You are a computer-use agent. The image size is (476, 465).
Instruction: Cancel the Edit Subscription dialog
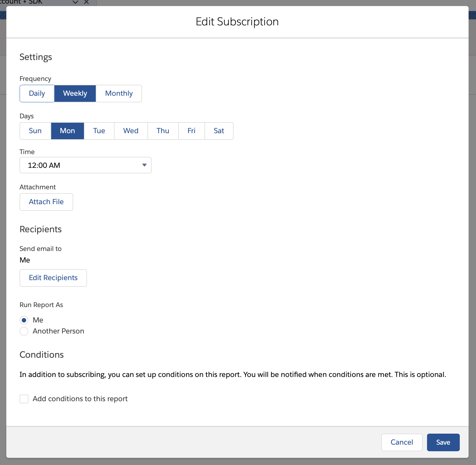point(402,442)
